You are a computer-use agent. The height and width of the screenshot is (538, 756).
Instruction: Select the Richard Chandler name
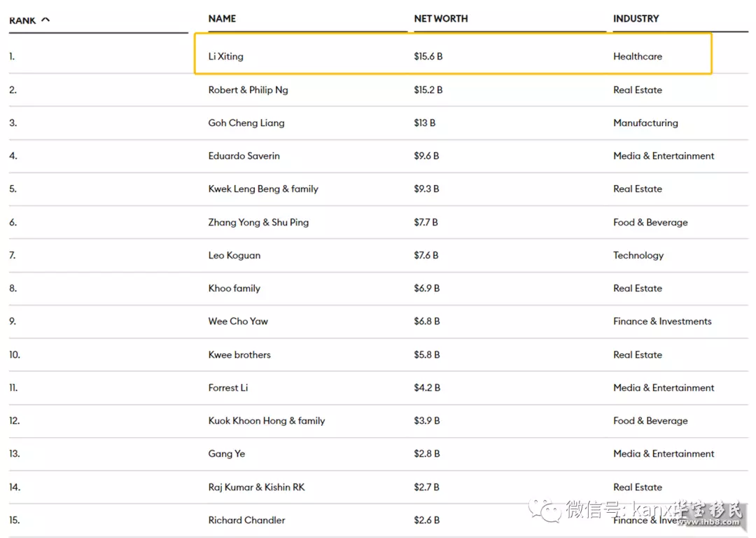[246, 520]
